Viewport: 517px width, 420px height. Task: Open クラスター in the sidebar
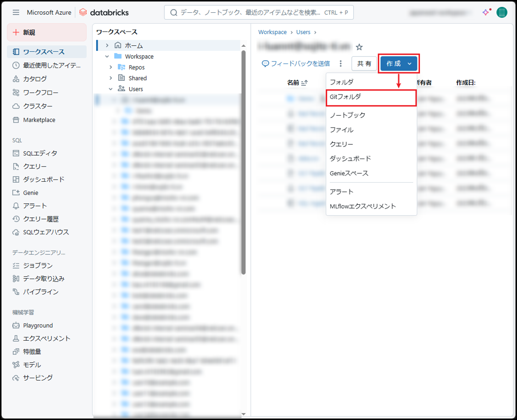point(47,106)
